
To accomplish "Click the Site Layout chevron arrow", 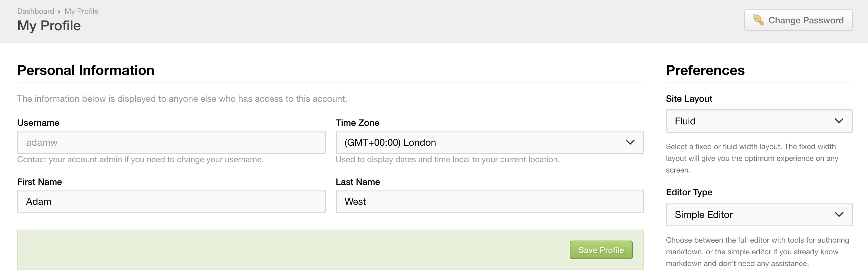I will pyautogui.click(x=839, y=121).
